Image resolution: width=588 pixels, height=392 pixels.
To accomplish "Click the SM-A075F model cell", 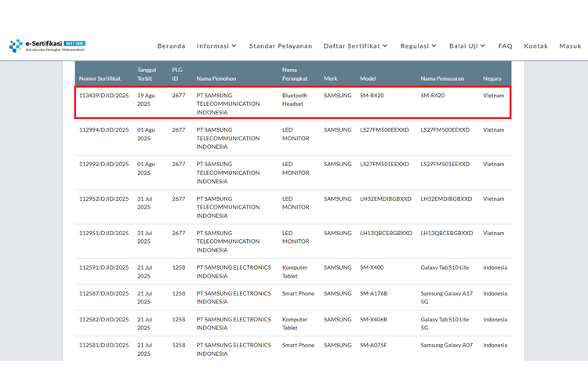I will click(373, 345).
